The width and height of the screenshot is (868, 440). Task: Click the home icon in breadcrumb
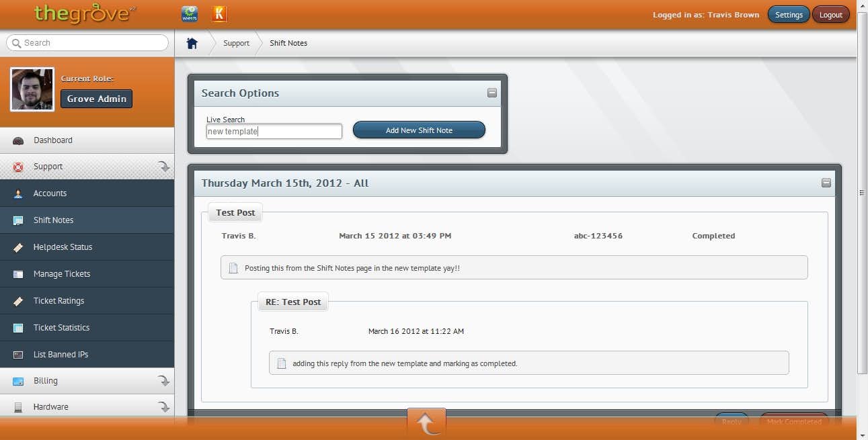tap(192, 43)
